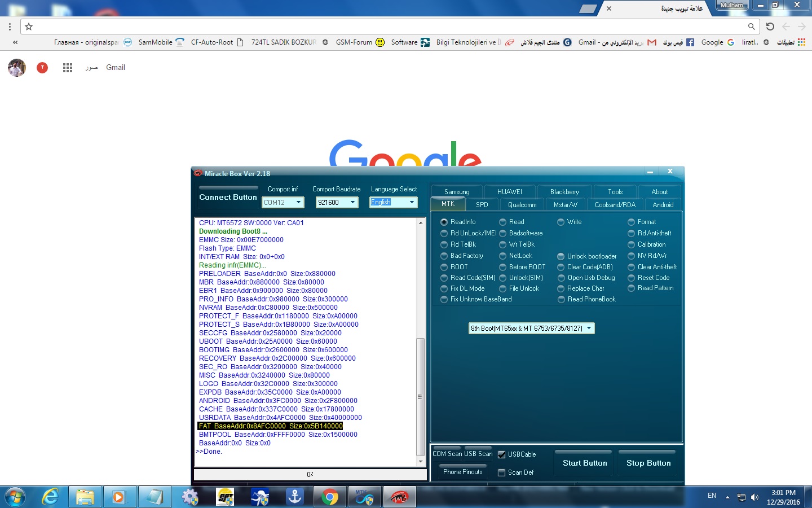Click the log panel vertical scrollbar thumb
Viewport: 812px width, 508px height.
(x=420, y=397)
